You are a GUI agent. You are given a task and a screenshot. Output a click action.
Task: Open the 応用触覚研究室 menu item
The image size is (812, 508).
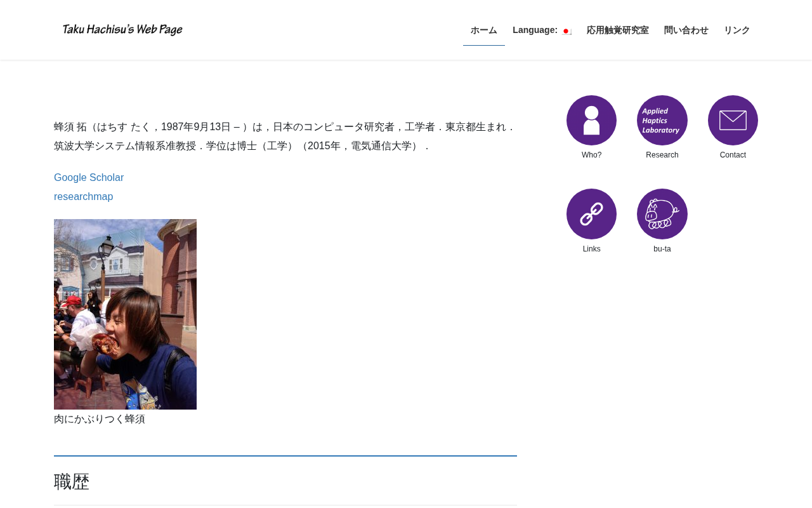tap(618, 30)
